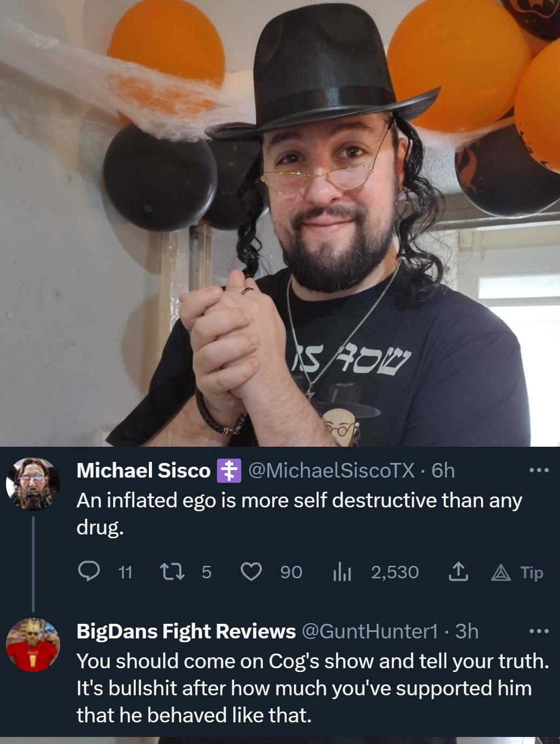Open BigDans Fight Reviews profile avatar
The height and width of the screenshot is (744, 560).
[33, 645]
